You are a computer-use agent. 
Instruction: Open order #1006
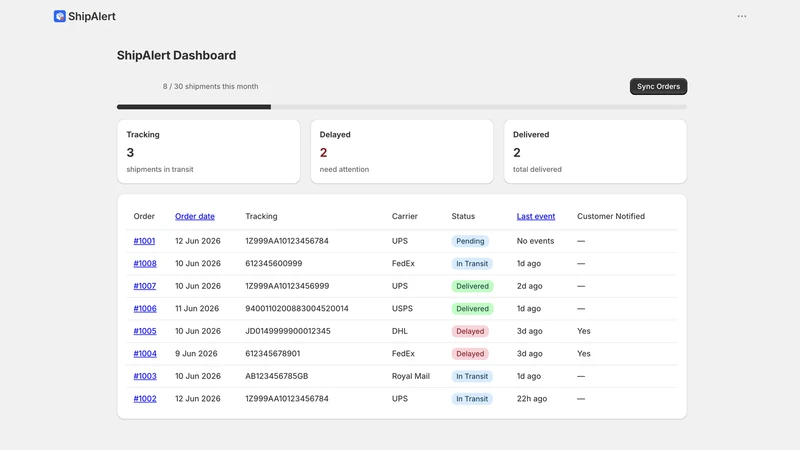(x=145, y=308)
